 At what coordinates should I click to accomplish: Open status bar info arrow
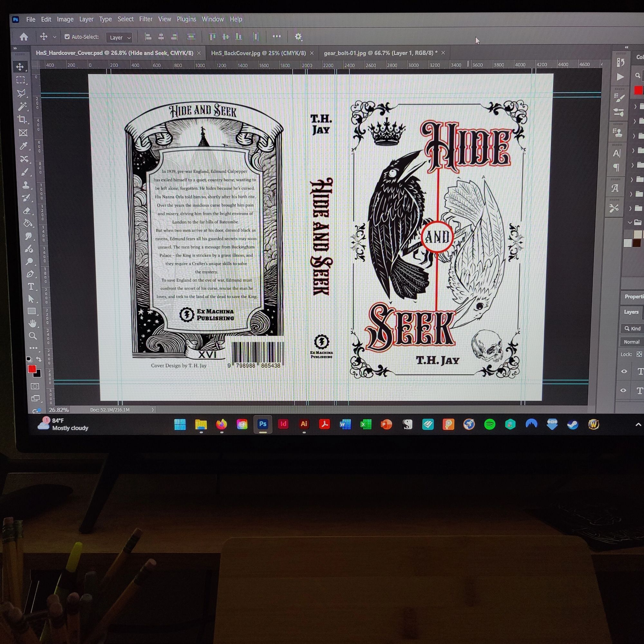click(x=153, y=410)
